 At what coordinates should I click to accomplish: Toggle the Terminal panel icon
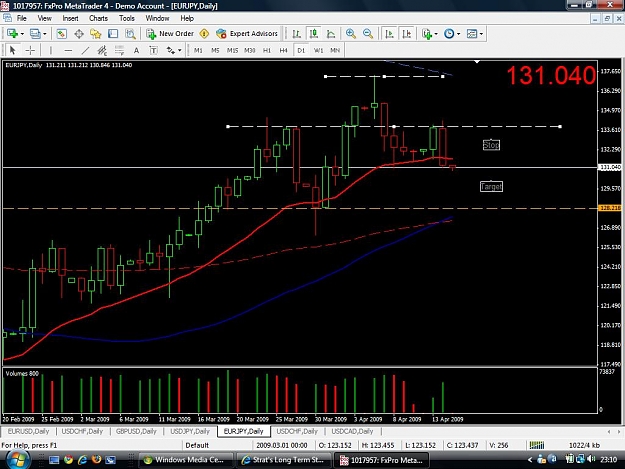click(113, 34)
